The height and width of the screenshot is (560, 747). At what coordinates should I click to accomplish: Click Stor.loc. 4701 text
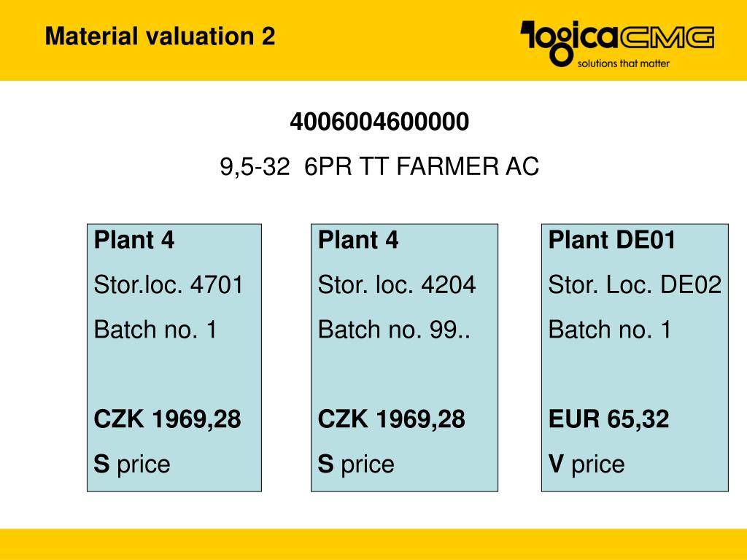169,285
